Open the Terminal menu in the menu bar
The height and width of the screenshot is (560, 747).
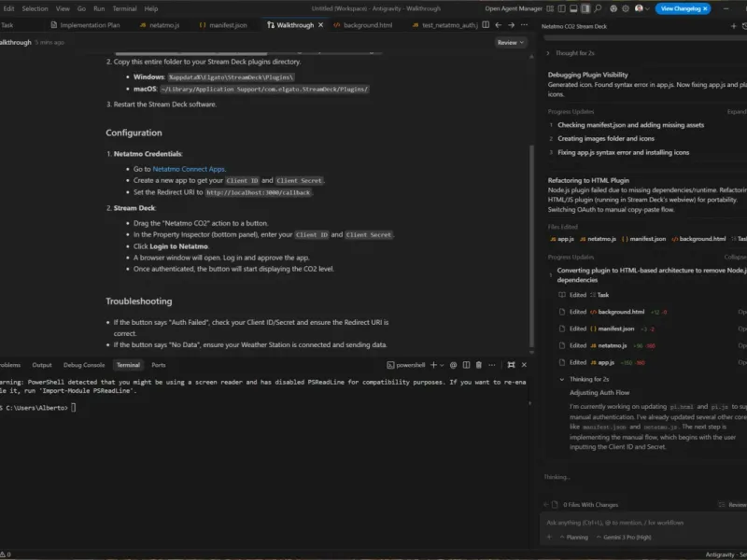[x=124, y=8]
